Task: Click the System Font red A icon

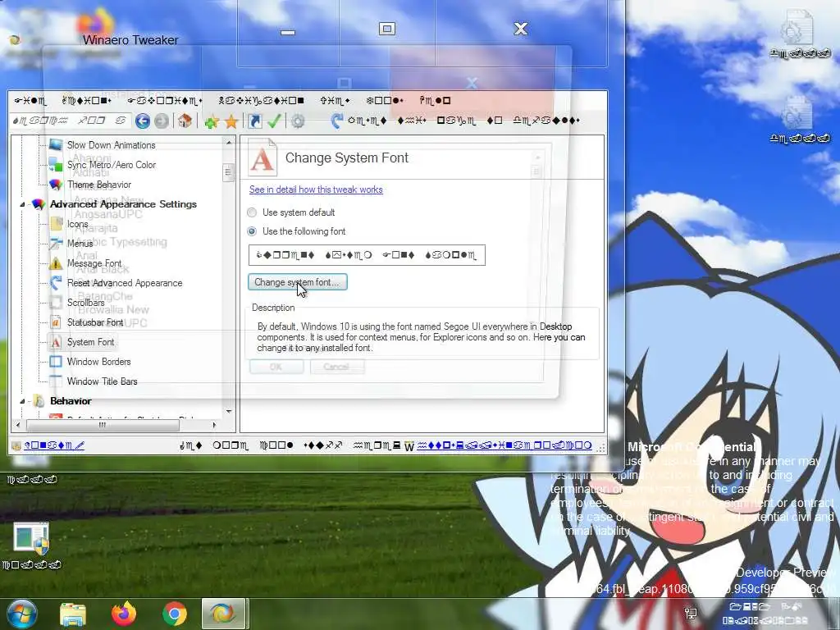Action: (56, 342)
